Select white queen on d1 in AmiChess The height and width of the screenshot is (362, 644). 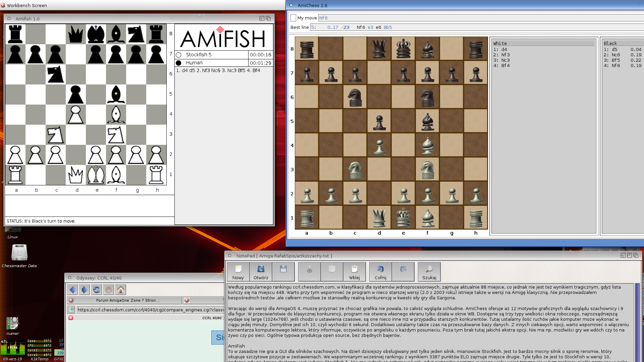click(x=379, y=218)
